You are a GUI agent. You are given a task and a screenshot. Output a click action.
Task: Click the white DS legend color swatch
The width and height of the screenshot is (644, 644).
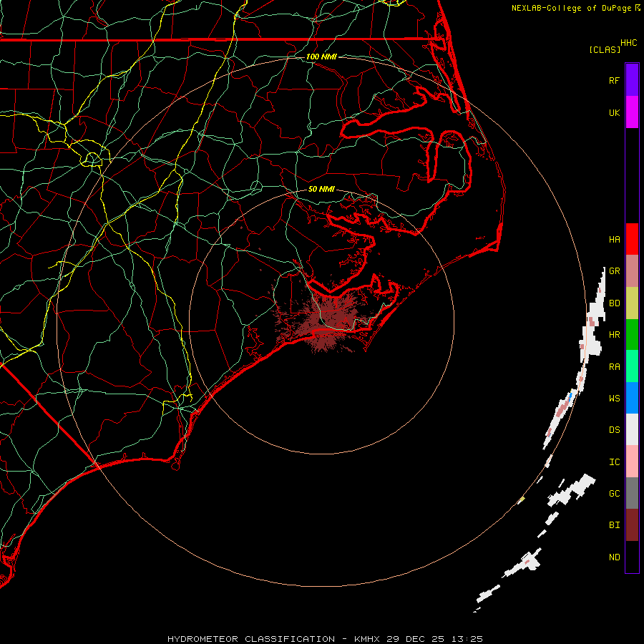632,429
